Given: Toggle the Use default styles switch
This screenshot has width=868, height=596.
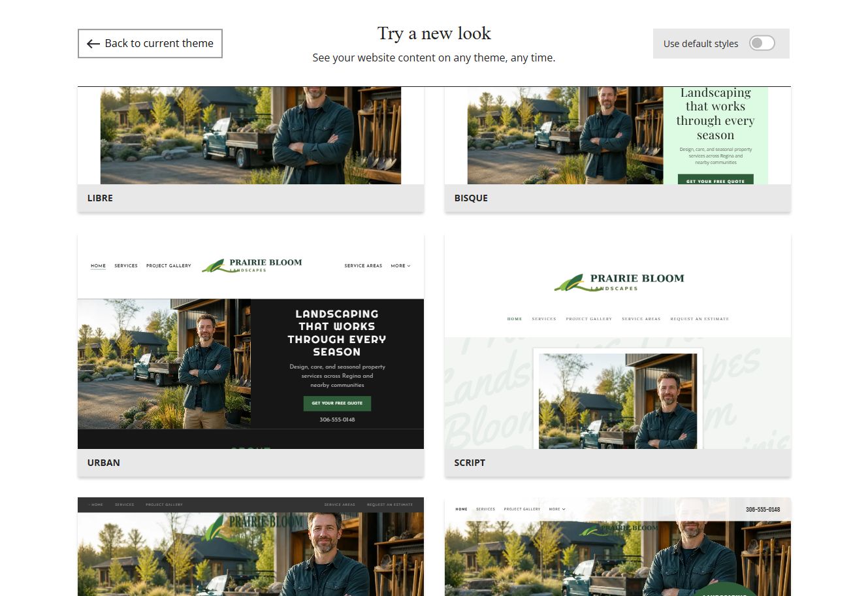Looking at the screenshot, I should coord(762,43).
